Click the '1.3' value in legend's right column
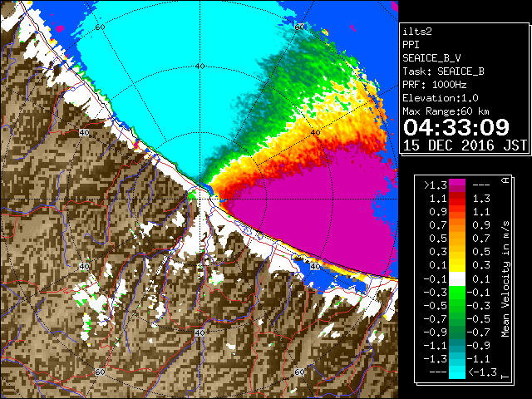Screen dimensions: 532x399 481,199
